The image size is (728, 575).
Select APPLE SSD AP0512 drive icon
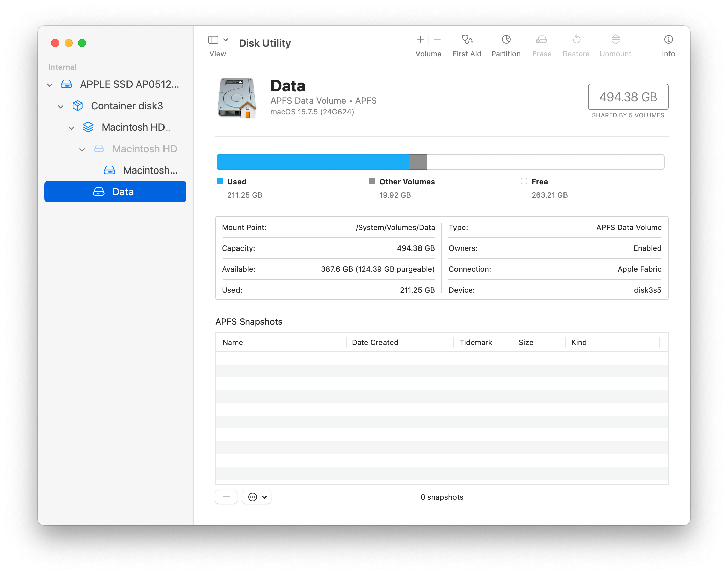pyautogui.click(x=66, y=84)
